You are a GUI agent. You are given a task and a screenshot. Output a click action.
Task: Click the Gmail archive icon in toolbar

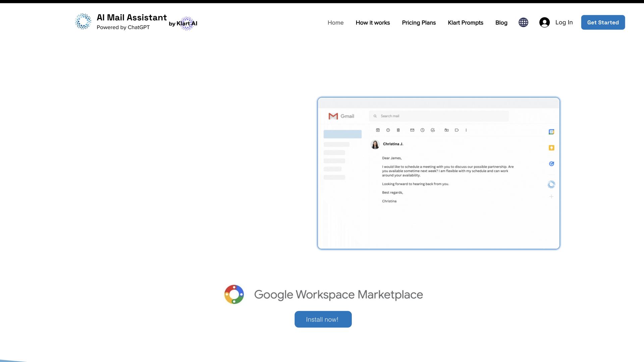click(x=378, y=130)
